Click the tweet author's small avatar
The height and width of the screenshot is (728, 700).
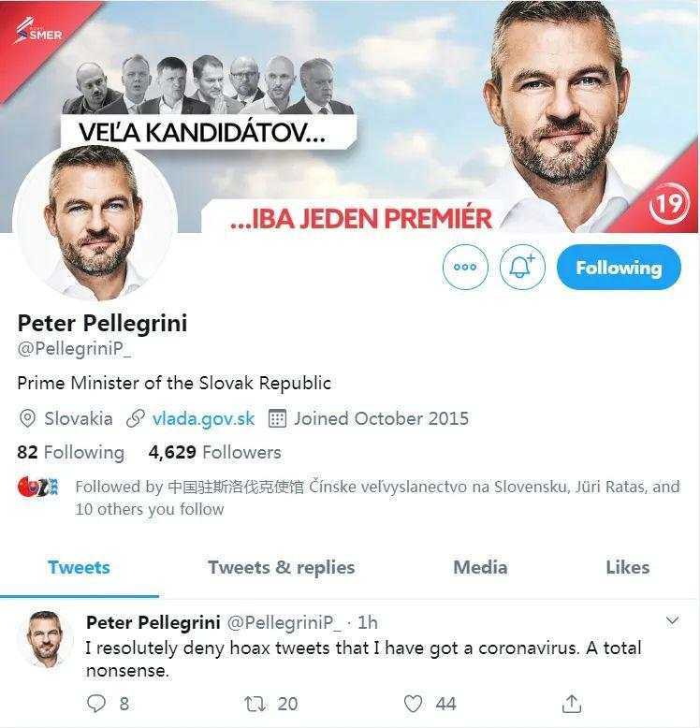coord(45,639)
